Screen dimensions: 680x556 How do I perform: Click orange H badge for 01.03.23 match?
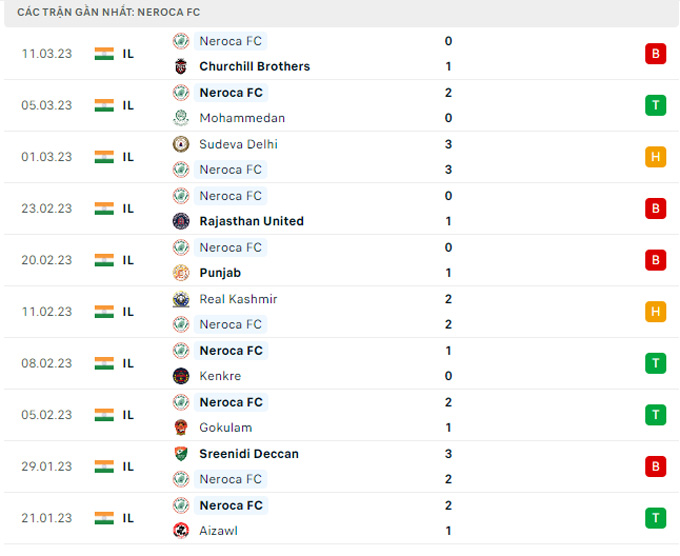655,157
